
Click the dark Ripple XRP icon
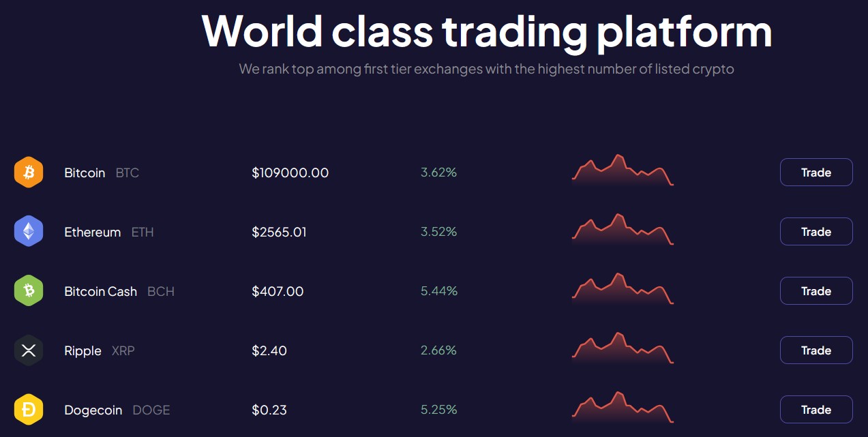pyautogui.click(x=29, y=350)
